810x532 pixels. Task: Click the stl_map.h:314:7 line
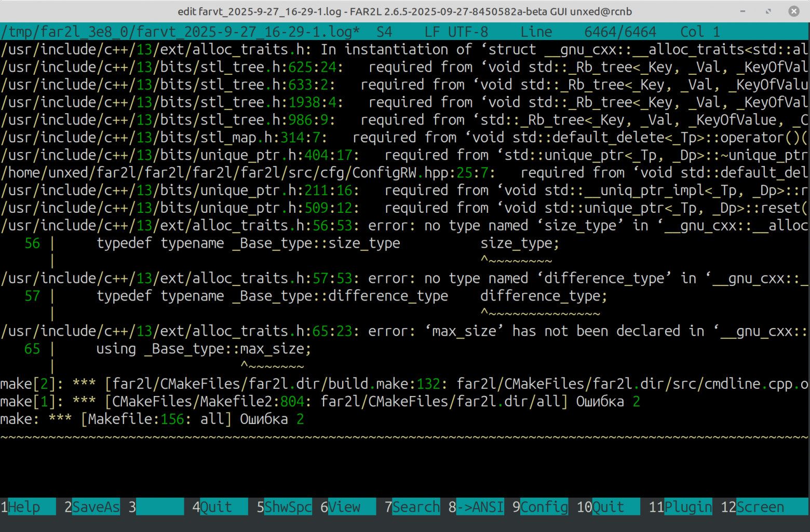[x=404, y=138]
